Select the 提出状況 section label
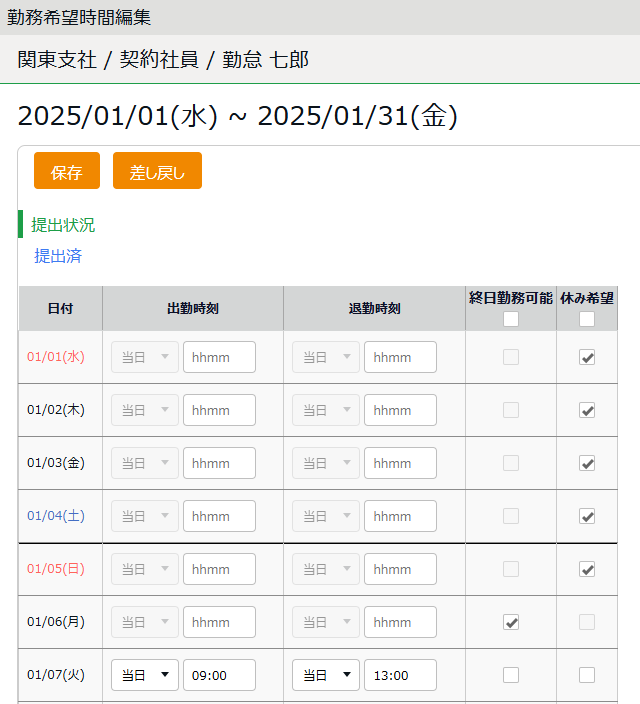The image size is (640, 704). (63, 225)
